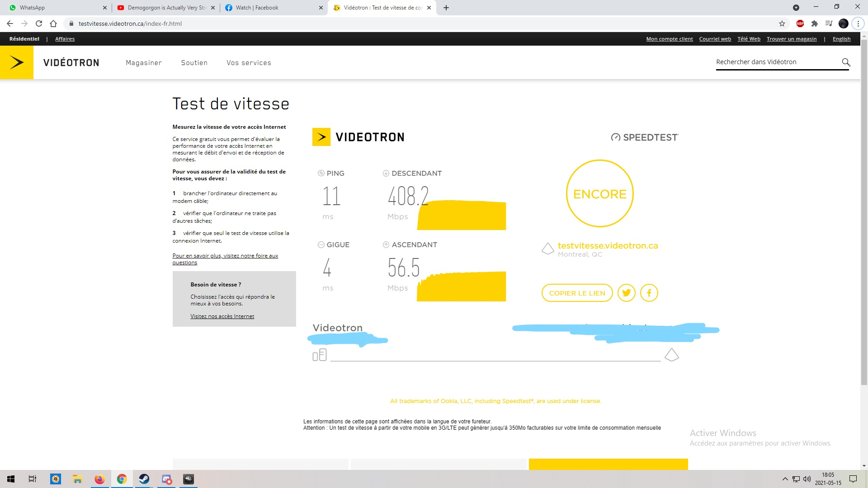Click the Vidéotron yellow arrow logo
The width and height of the screenshot is (868, 488).
(x=17, y=62)
